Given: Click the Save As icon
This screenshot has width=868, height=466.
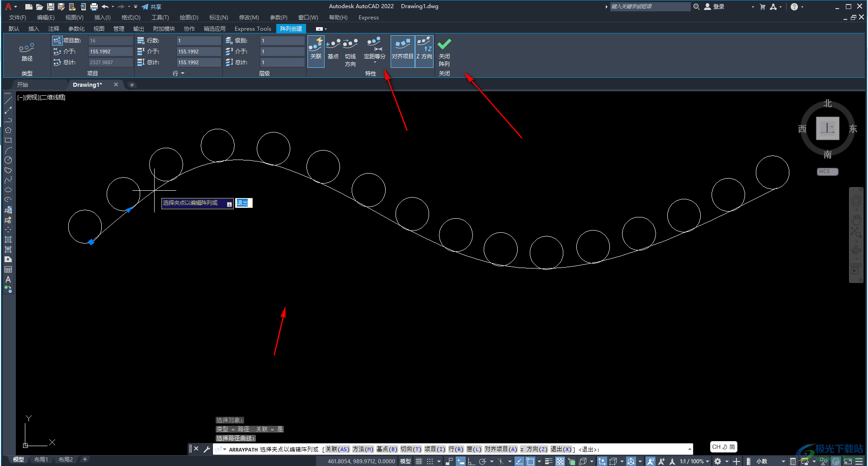Looking at the screenshot, I should click(x=61, y=7).
